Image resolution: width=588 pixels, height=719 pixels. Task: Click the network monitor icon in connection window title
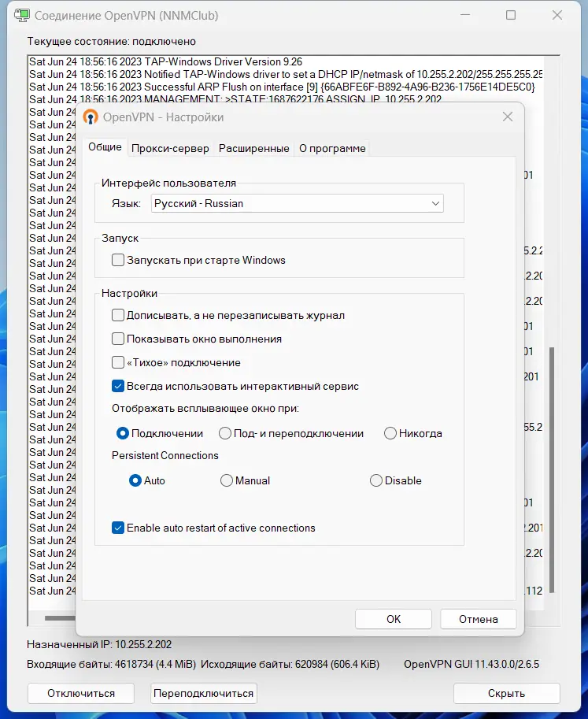point(21,16)
